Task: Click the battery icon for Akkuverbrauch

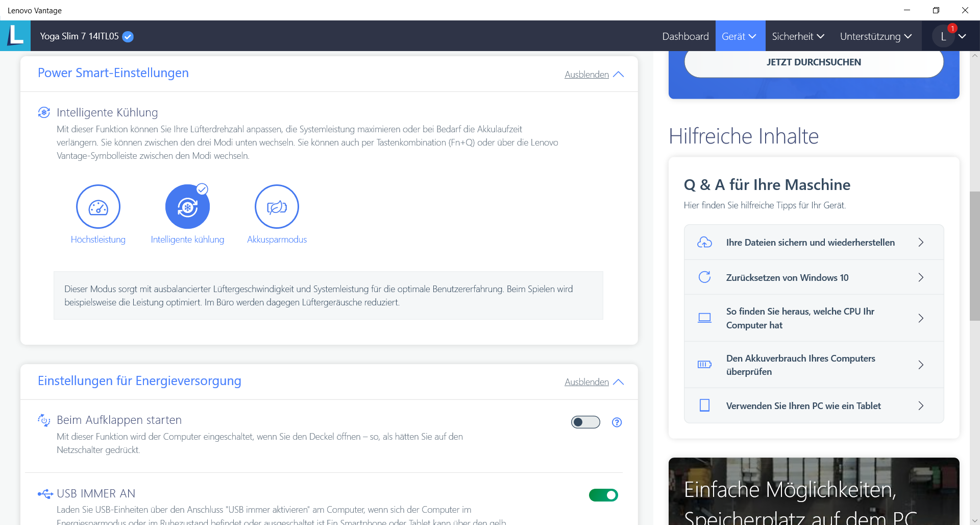Action: [x=704, y=365]
